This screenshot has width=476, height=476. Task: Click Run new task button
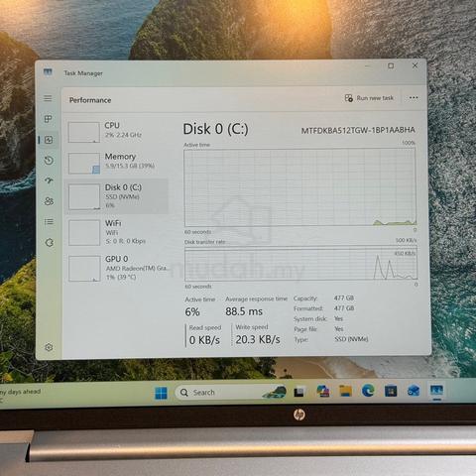pyautogui.click(x=369, y=98)
